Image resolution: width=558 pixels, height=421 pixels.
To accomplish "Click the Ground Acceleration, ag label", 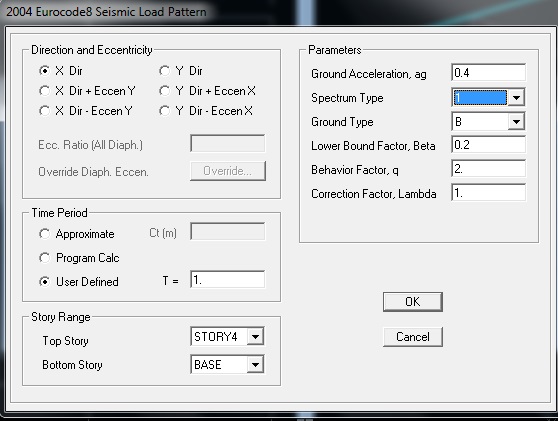I will coord(369,74).
